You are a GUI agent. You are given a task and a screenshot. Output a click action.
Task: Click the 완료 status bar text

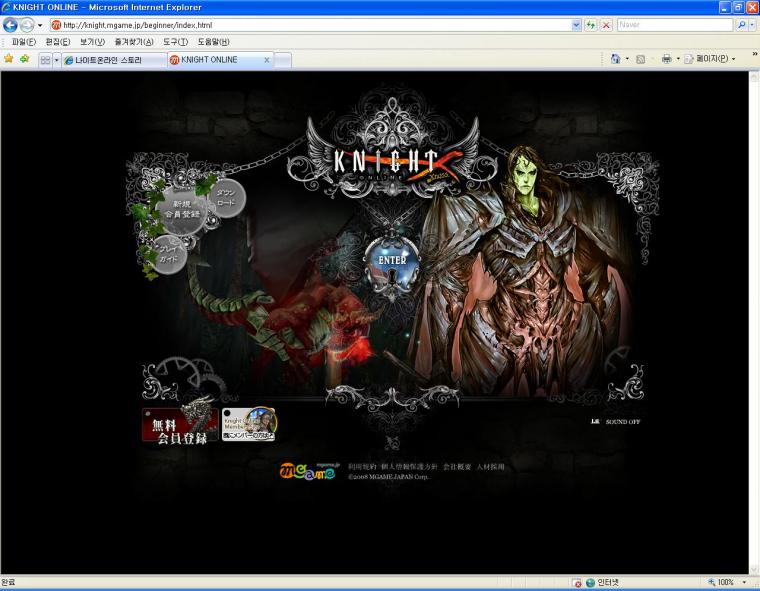[x=7, y=582]
